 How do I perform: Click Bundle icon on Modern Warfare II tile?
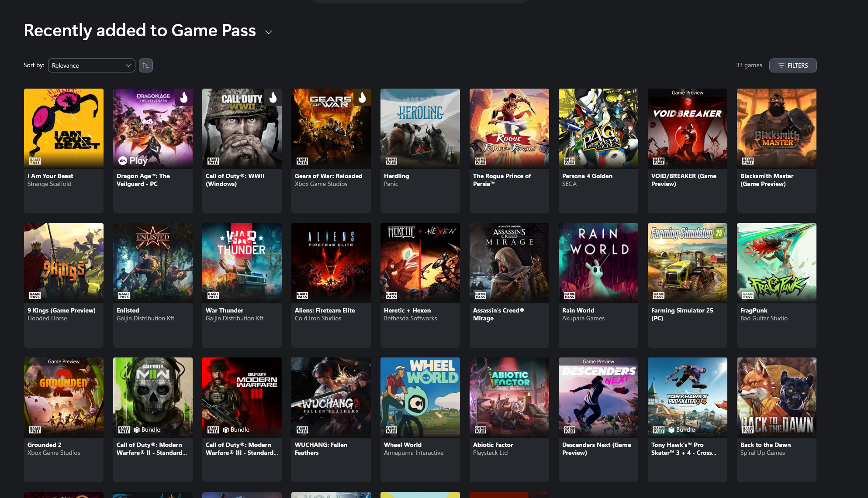click(x=137, y=430)
